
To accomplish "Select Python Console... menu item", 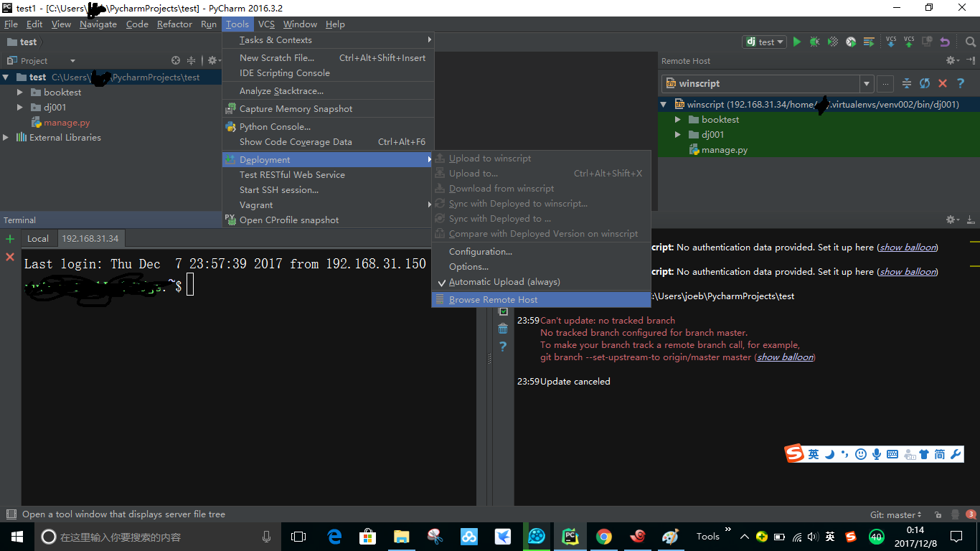I will tap(328, 127).
